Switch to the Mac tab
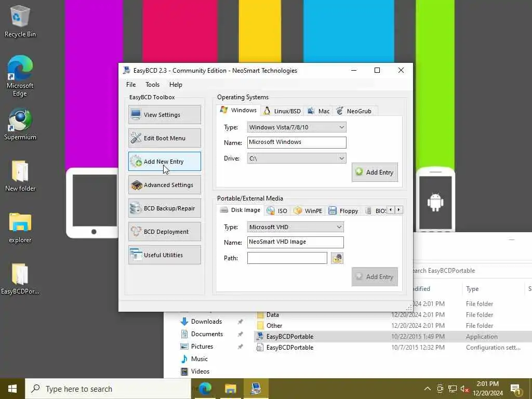The height and width of the screenshot is (399, 532). click(x=318, y=111)
